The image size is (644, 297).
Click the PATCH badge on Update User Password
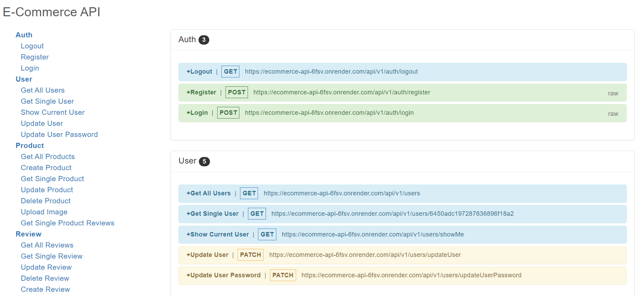283,275
